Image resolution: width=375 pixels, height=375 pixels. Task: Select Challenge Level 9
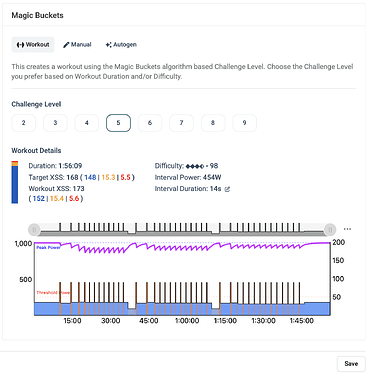point(244,123)
